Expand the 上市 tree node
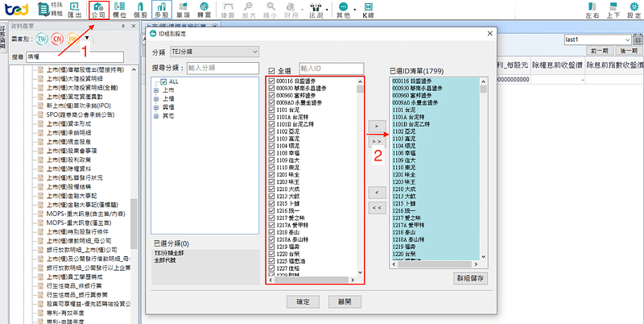 tap(155, 90)
